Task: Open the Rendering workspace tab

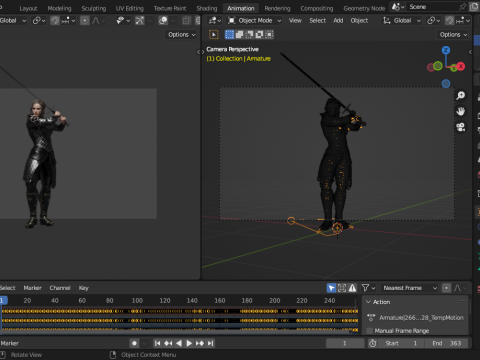Action: (x=277, y=8)
